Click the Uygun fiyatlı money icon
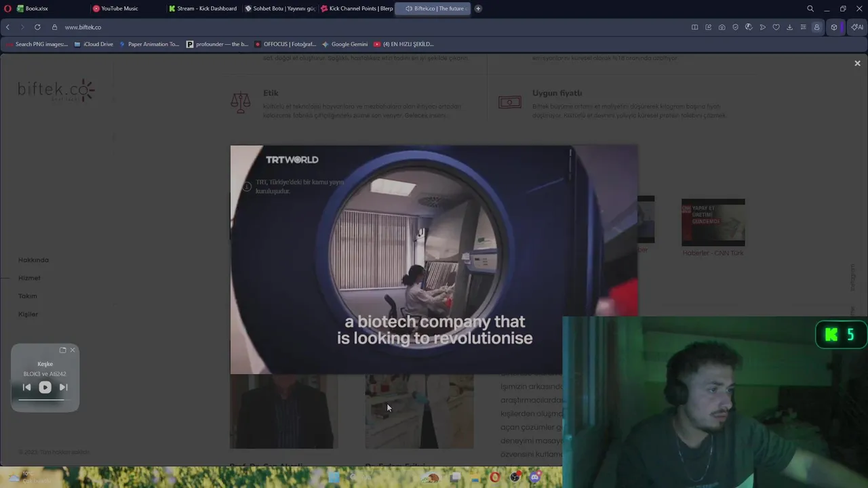 pyautogui.click(x=509, y=102)
